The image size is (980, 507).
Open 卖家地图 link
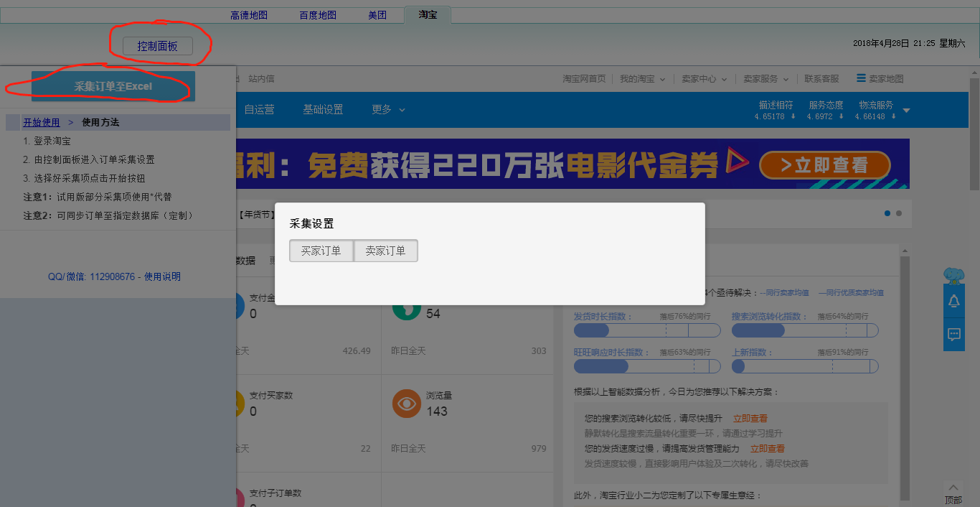(x=886, y=79)
